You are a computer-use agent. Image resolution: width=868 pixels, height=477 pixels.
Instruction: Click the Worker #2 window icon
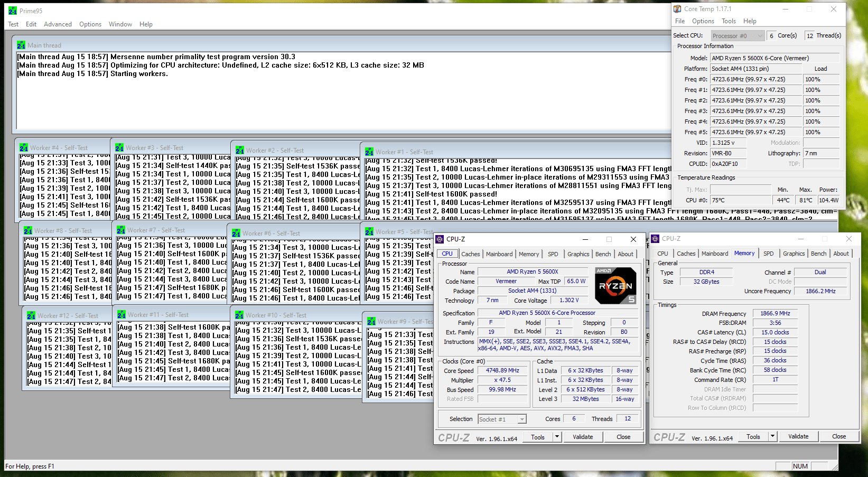pos(240,151)
